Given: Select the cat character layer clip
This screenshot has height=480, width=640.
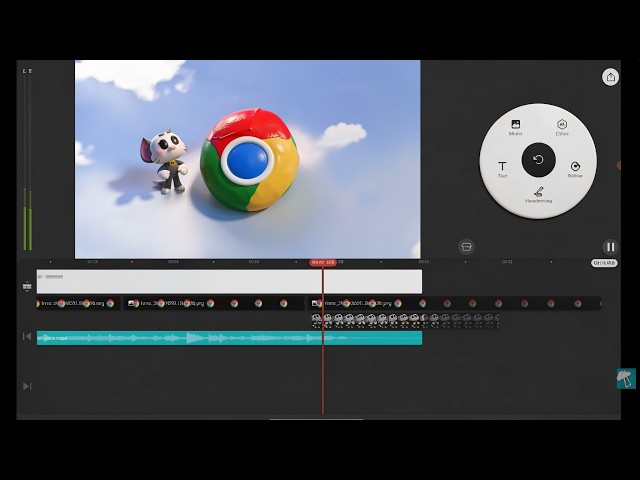Looking at the screenshot, I should tap(405, 321).
